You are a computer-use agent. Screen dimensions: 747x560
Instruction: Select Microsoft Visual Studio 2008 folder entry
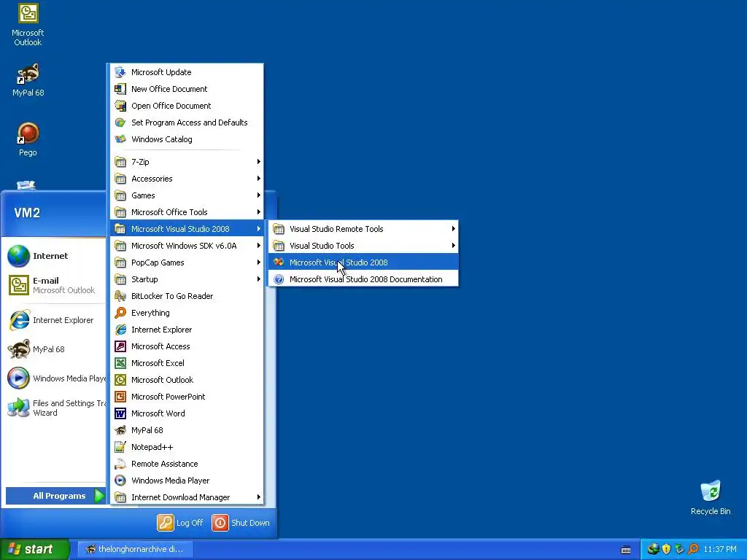click(186, 229)
